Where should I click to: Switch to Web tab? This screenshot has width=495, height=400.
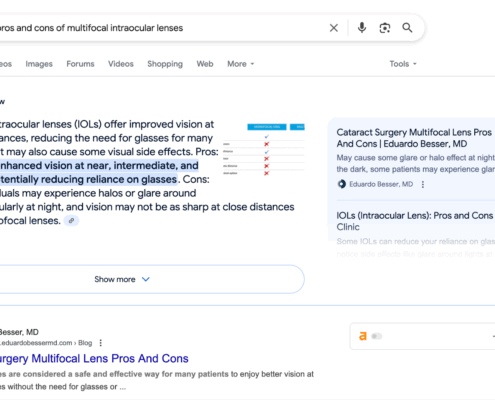click(x=205, y=64)
